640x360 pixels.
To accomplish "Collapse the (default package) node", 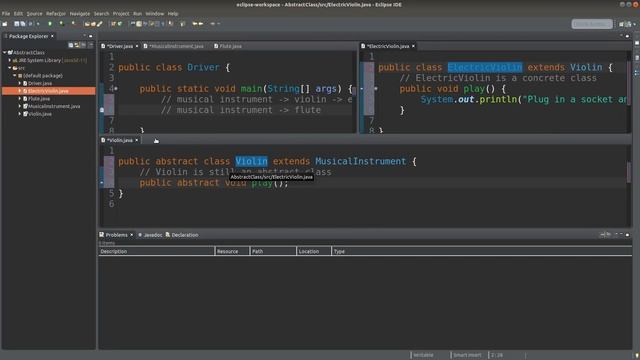I will click(15, 76).
